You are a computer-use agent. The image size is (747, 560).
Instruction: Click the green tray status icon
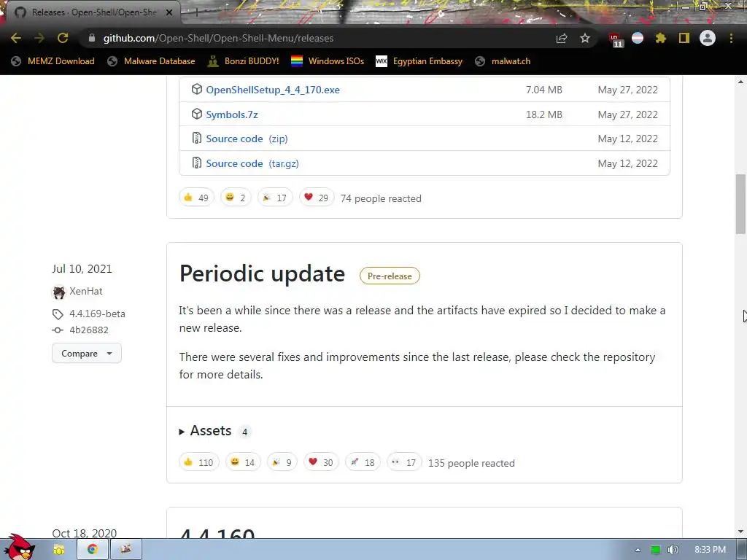pos(656,550)
